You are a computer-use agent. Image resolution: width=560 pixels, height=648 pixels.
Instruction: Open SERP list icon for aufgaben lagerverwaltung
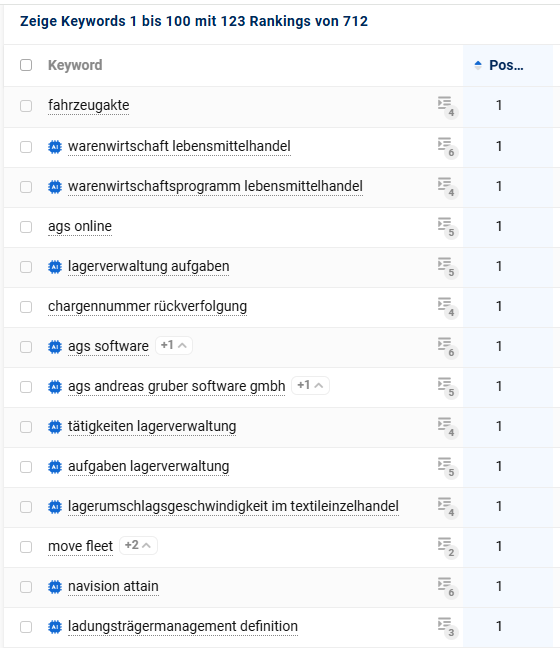click(x=447, y=467)
